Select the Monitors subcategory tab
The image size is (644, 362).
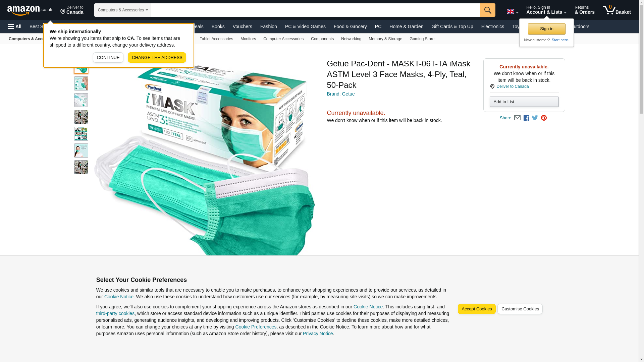click(248, 39)
